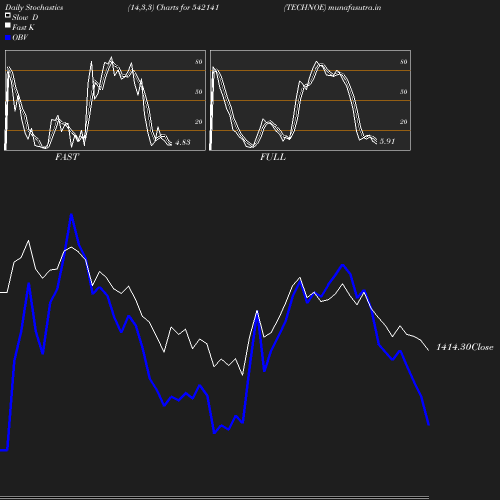Click the Fast K legend swatch
The image size is (500, 500).
[8, 25]
